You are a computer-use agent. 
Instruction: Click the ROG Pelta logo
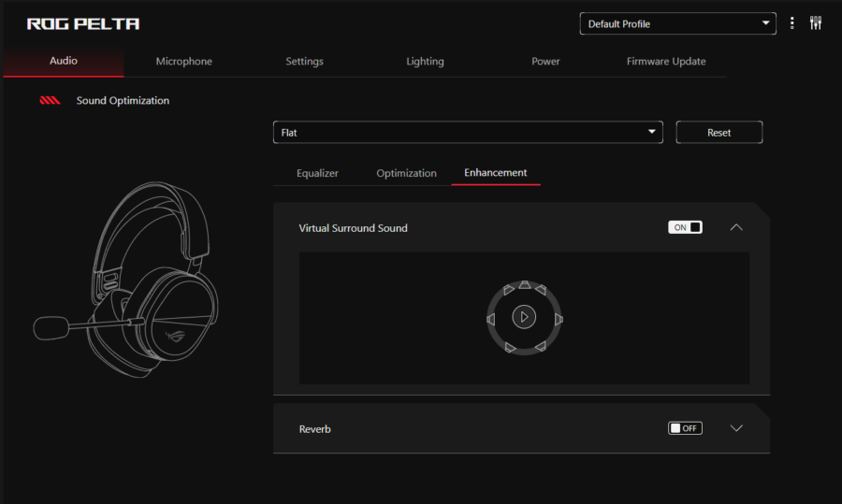click(x=83, y=23)
